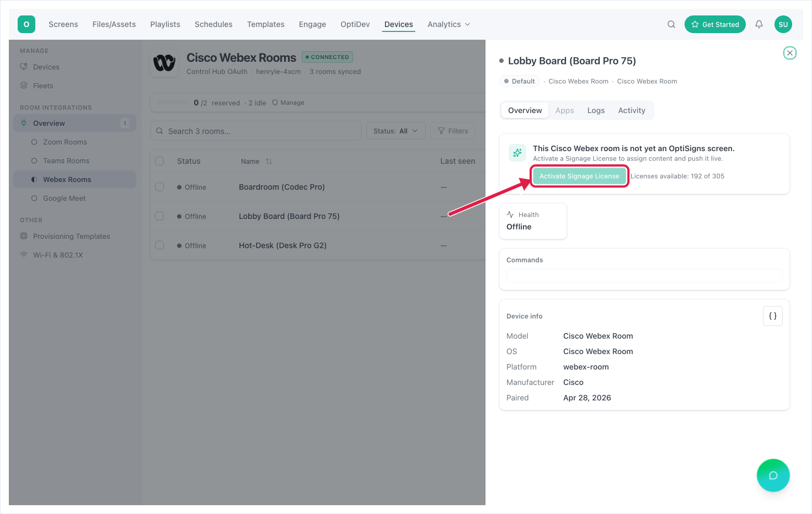
Task: Click the Status column header
Action: click(189, 161)
